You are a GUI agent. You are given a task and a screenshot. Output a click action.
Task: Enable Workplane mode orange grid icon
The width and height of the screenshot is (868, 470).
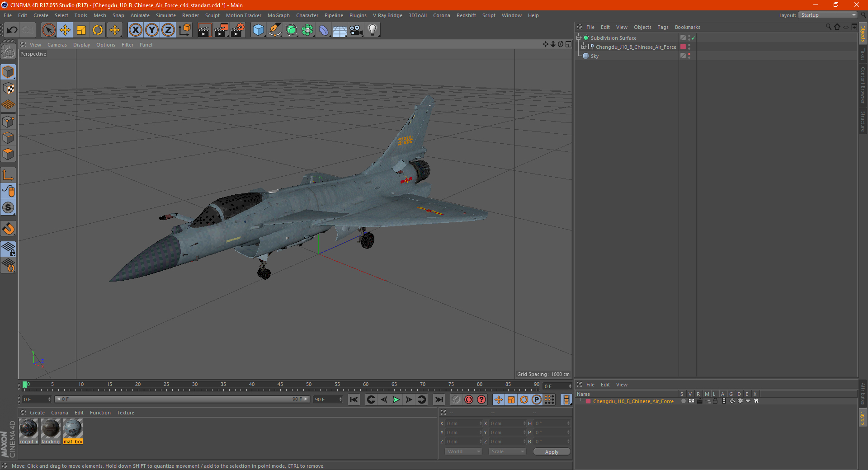coord(8,105)
